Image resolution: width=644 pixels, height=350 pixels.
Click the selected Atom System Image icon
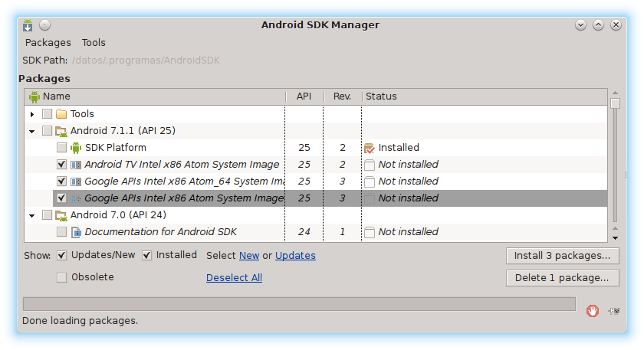pos(76,198)
